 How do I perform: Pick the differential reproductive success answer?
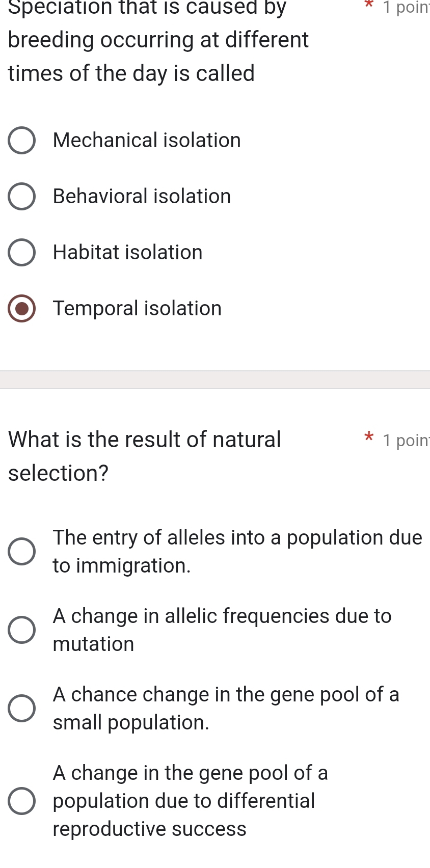tap(21, 801)
